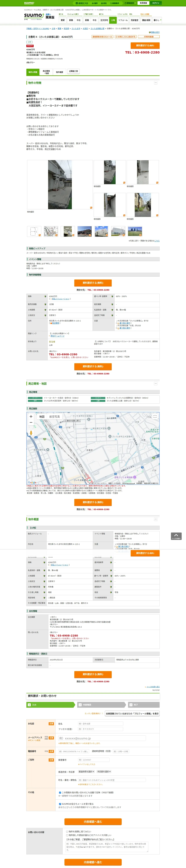186x868 pixels.
Task: Click the 建ぺい率・容積率 help shield icon
Action: click(112, 297)
